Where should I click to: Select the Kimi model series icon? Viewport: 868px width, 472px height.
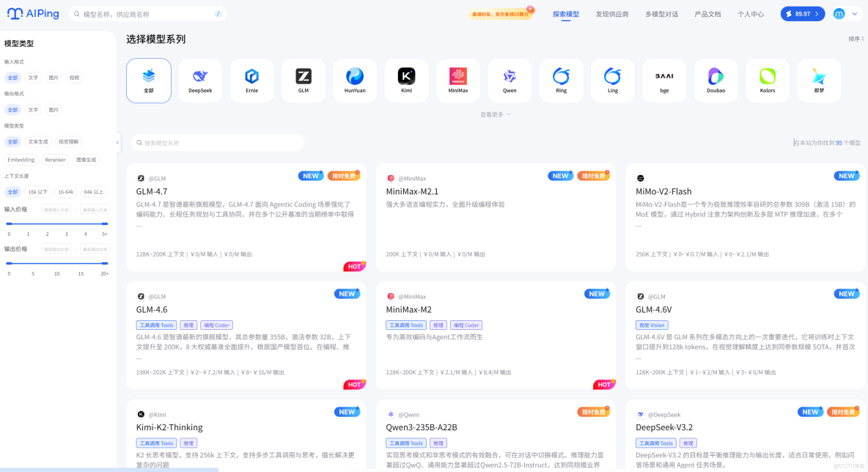[x=406, y=79]
